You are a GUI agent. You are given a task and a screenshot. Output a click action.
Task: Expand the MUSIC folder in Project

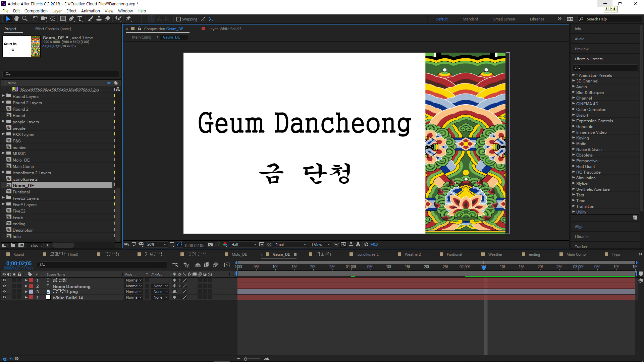click(x=3, y=153)
